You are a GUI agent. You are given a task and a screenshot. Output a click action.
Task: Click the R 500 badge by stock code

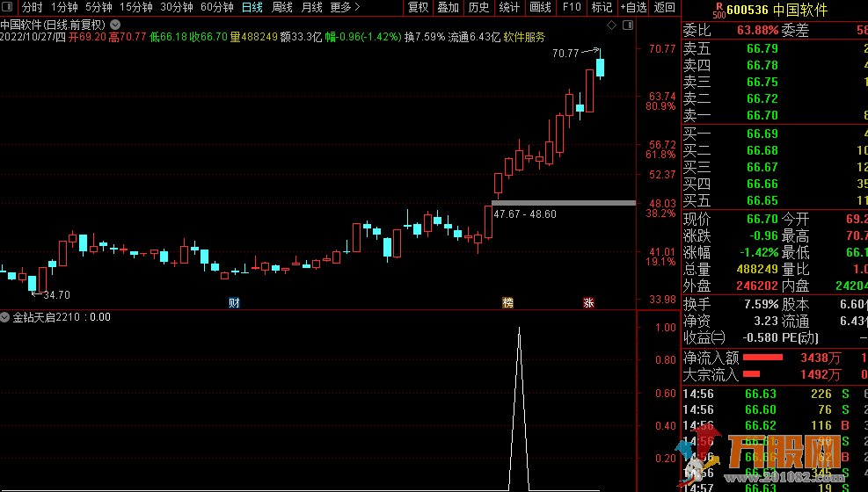click(x=719, y=11)
